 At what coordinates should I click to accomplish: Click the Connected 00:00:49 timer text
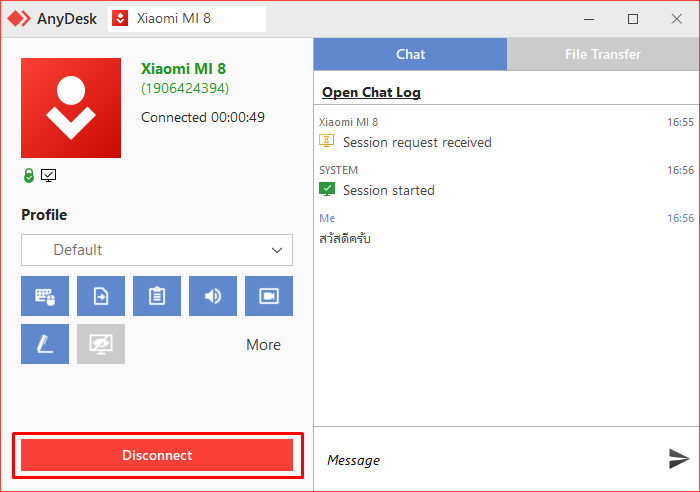tap(203, 117)
